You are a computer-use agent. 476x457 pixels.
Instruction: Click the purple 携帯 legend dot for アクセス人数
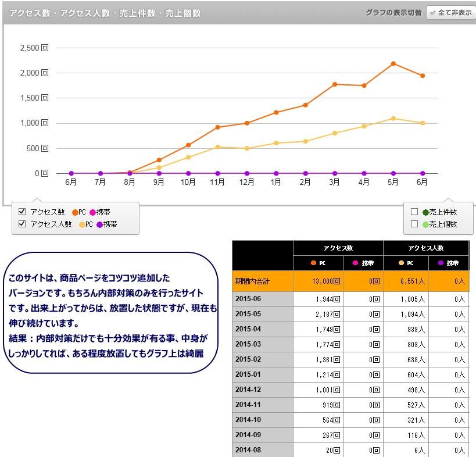(x=99, y=224)
